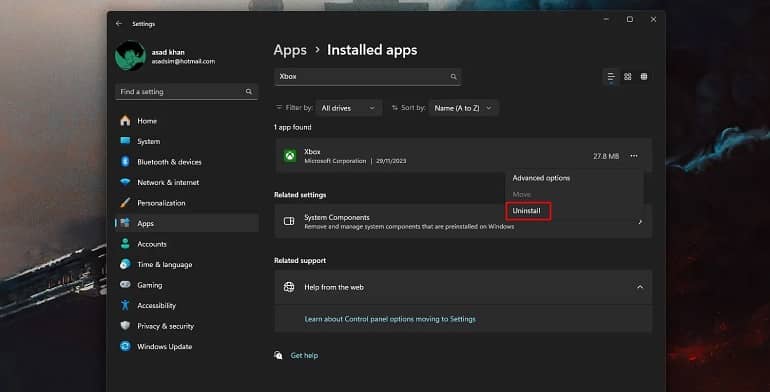Click the Find a setting magnifier icon
The image size is (770, 392).
(248, 92)
